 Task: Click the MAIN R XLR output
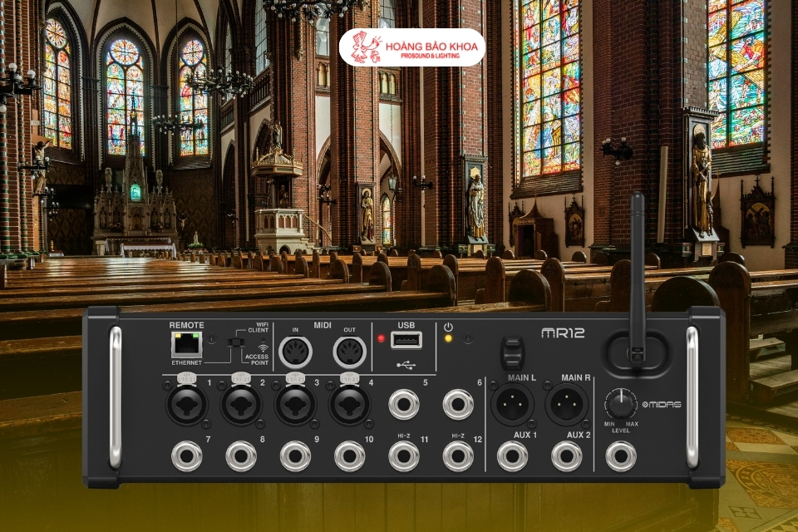pos(567,406)
